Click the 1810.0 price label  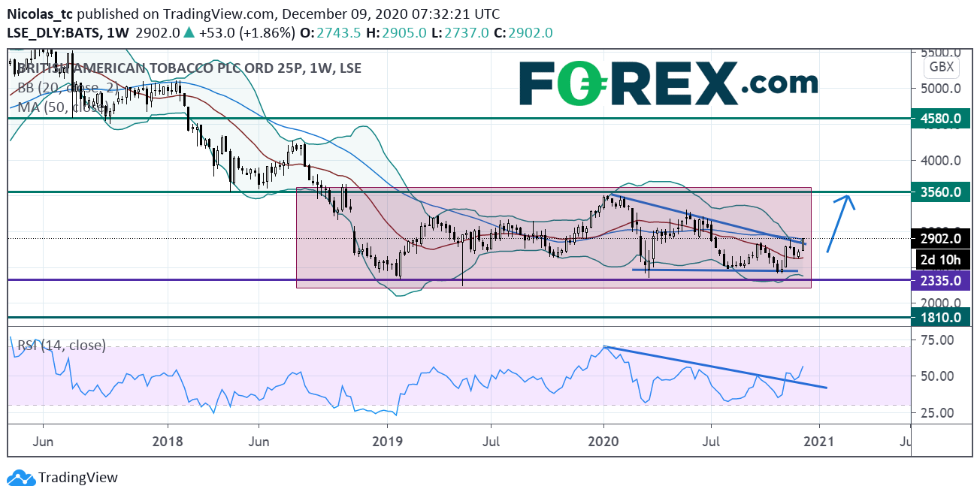coord(940,318)
